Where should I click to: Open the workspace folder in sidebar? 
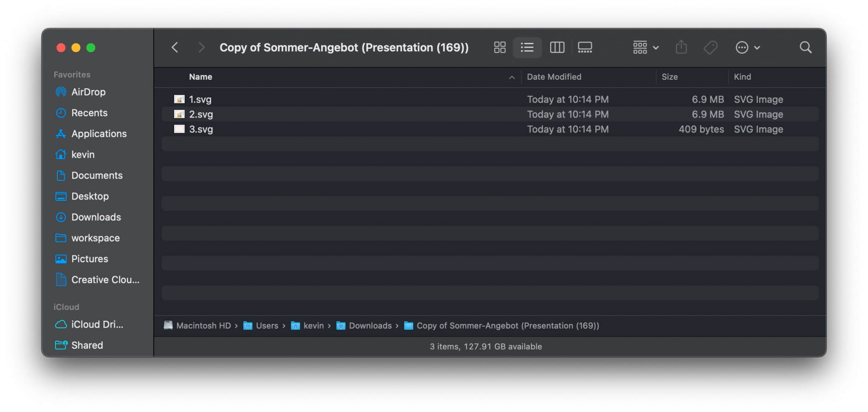point(95,237)
